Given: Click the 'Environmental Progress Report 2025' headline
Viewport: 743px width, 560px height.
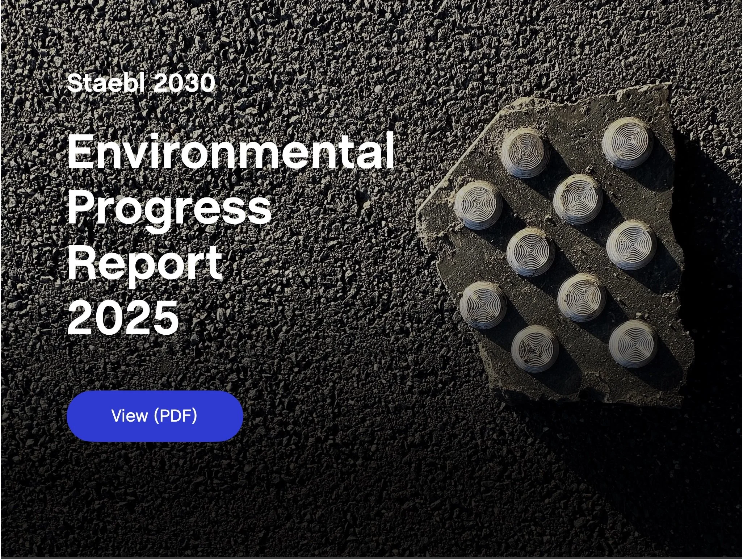Looking at the screenshot, I should click(231, 234).
